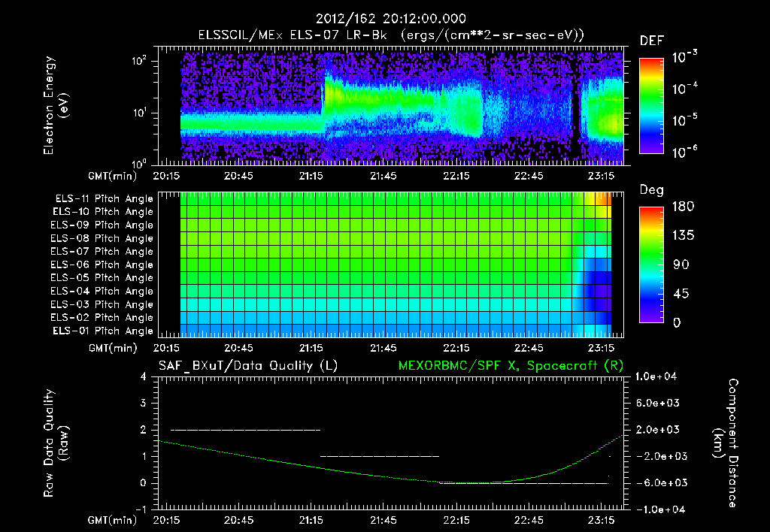Select the 'ELS-09 Pitch Angle' row label

pos(102,225)
